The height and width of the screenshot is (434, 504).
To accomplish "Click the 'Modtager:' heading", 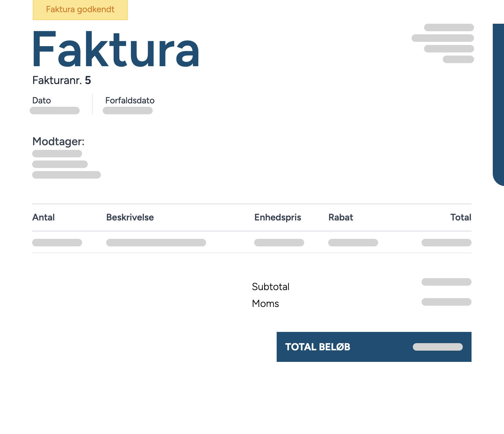I will click(58, 141).
